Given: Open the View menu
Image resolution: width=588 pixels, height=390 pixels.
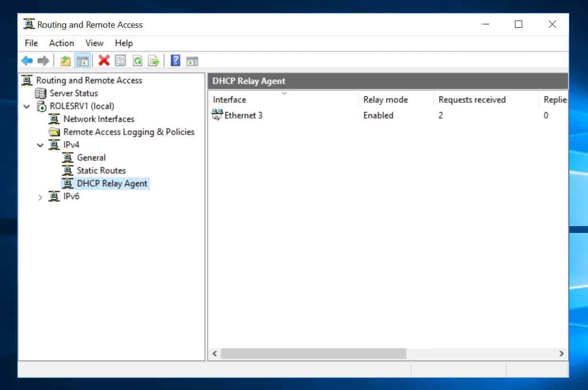Looking at the screenshot, I should tap(94, 43).
